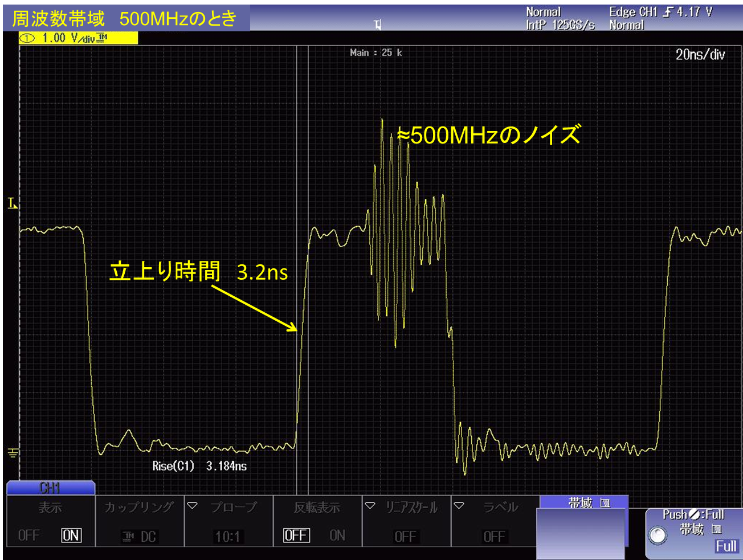This screenshot has width=743, height=560.
Task: Click the Full bandwidth value button
Action: tap(726, 546)
